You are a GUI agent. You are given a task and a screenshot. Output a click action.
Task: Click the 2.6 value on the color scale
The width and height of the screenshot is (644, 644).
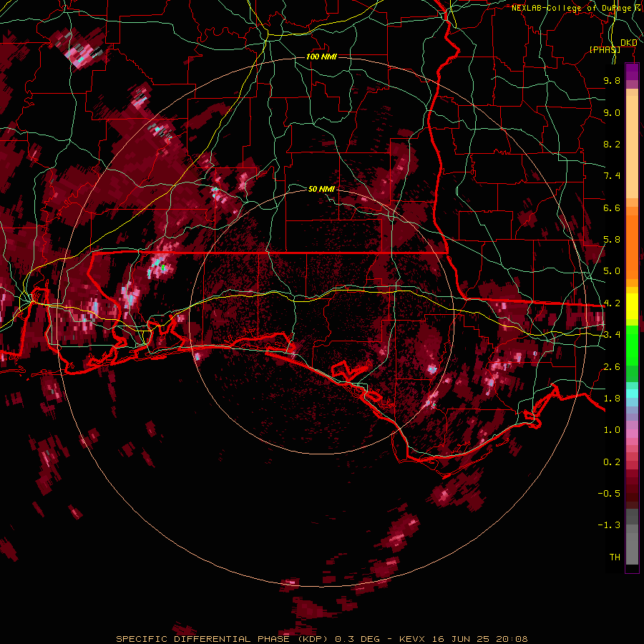click(x=612, y=366)
